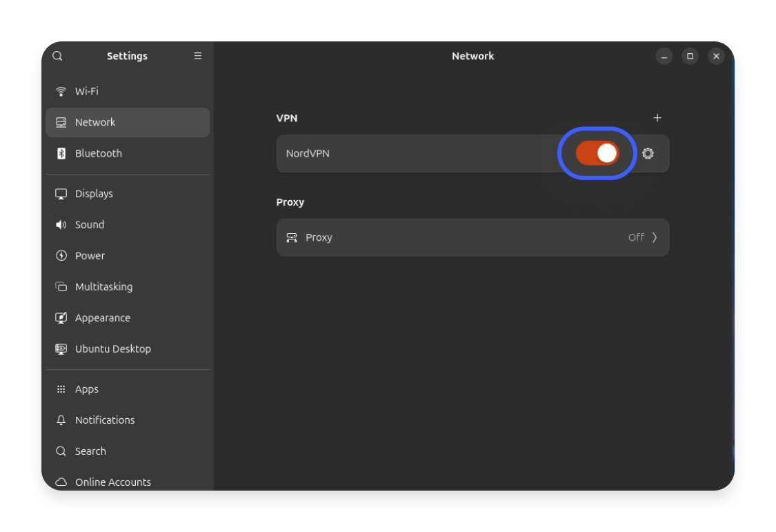Select Bluetooth in the sidebar

click(x=98, y=153)
